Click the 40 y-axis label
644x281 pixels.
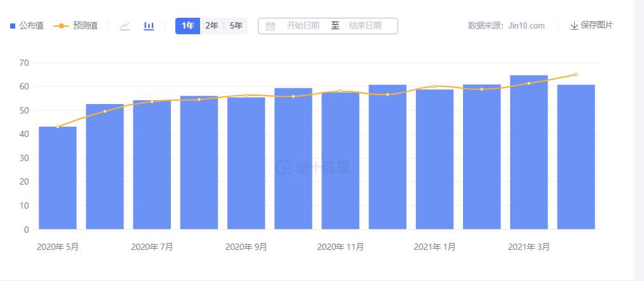(x=24, y=134)
